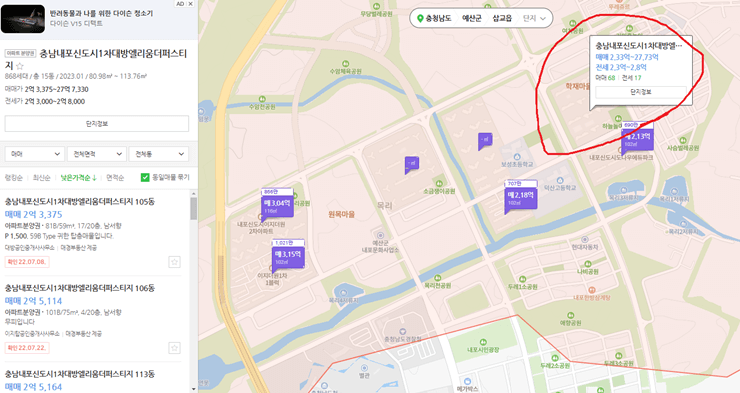The width and height of the screenshot is (740, 393).
Task: Click 전세 2.3억~2.8억 in the popup
Action: pos(621,67)
